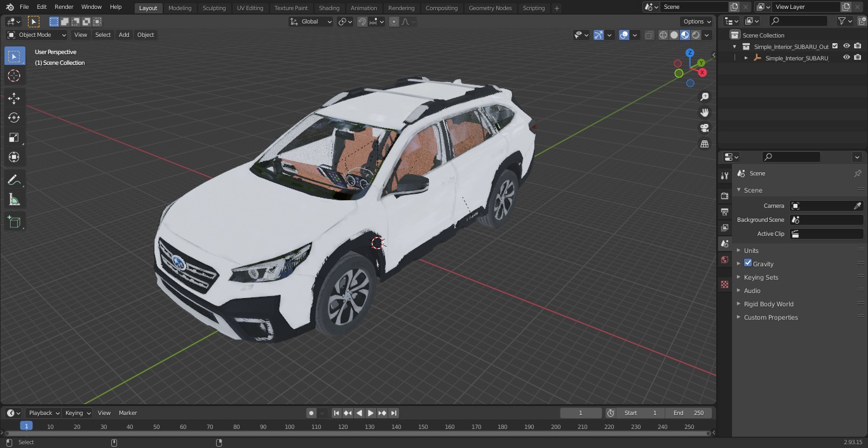Toggle proportional editing

click(394, 22)
